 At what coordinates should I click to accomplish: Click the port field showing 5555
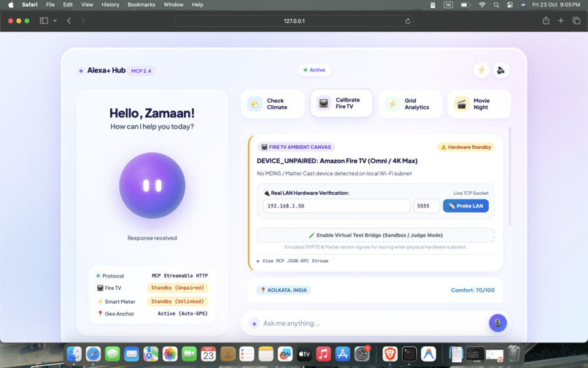point(426,206)
